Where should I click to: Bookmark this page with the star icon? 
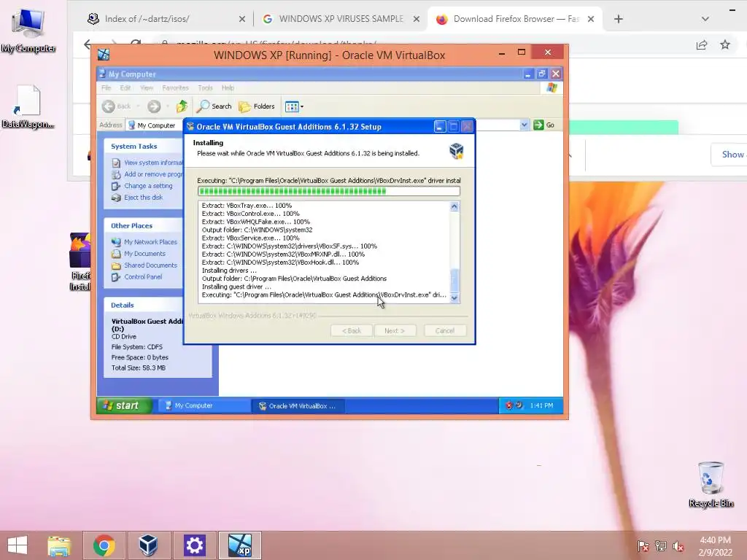(725, 44)
